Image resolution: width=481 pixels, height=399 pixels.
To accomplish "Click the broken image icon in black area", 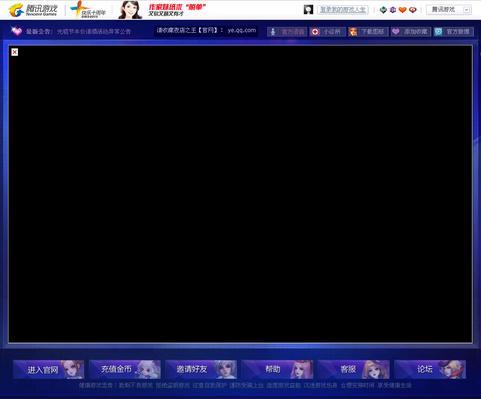I will [15, 52].
